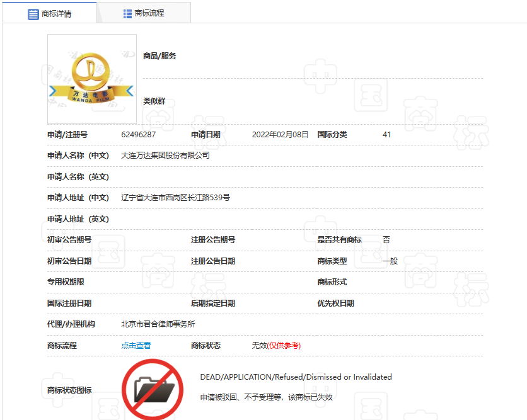Screen dimensions: 527x420
Task: Open the Wanda Film trademark logo image
Action: click(92, 79)
